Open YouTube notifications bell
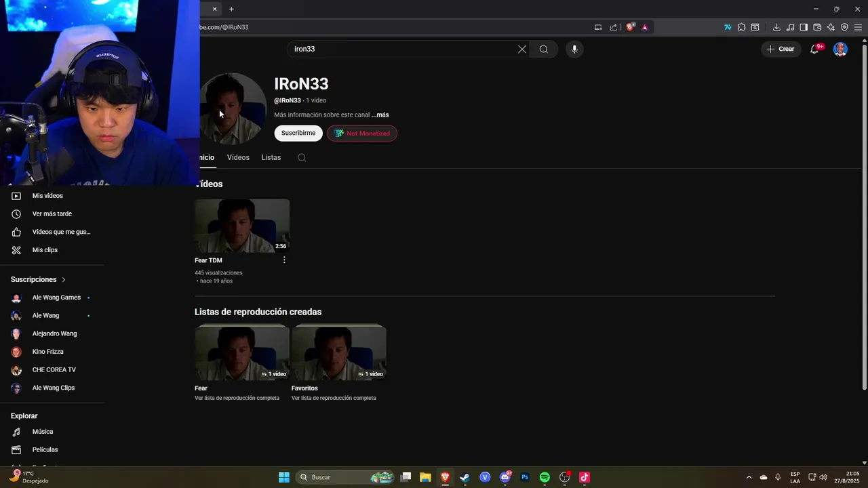Screen dimensions: 868x488 point(814,49)
